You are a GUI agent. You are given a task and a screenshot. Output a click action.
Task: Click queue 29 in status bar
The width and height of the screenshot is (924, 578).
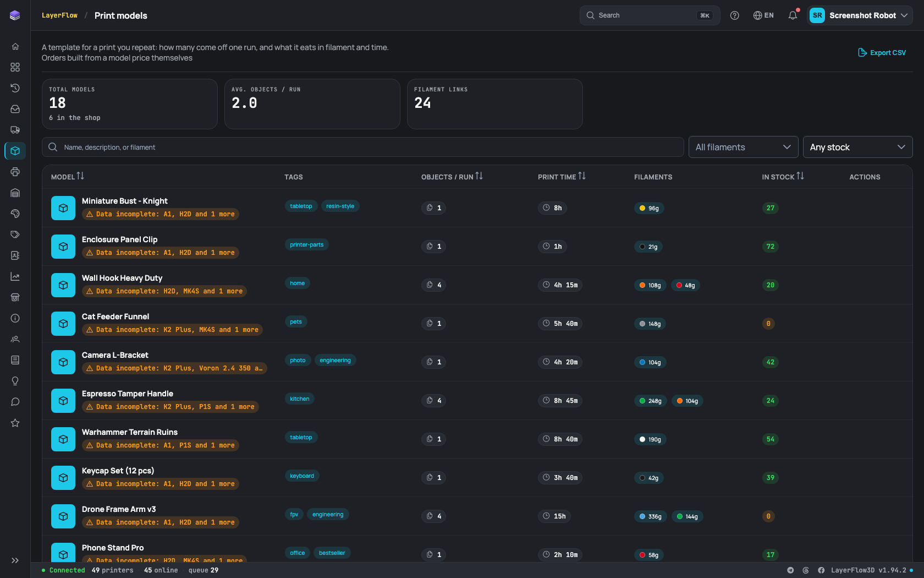(204, 570)
